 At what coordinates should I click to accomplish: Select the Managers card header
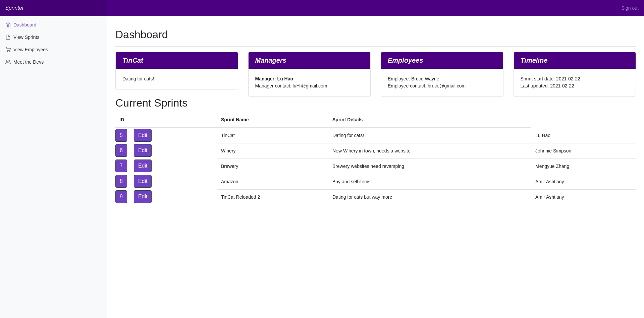pyautogui.click(x=309, y=60)
